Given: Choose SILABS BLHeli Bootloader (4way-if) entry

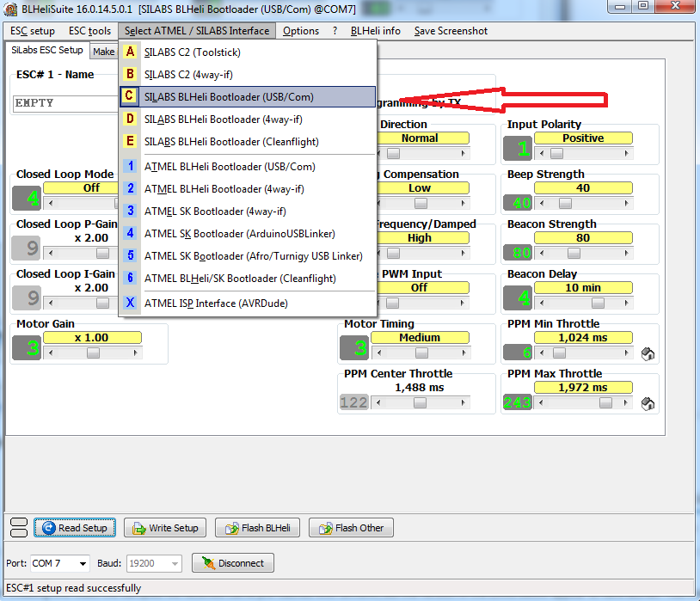Looking at the screenshot, I should coord(223,119).
